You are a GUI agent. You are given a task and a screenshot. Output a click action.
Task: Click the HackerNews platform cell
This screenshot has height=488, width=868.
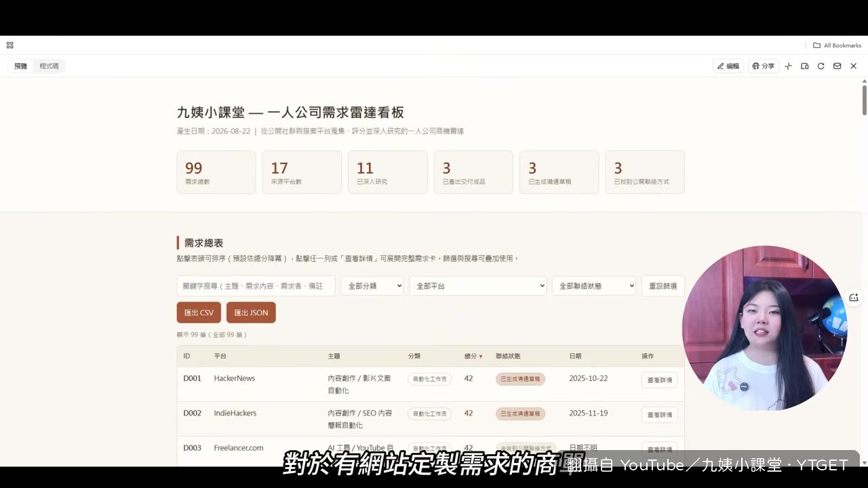(x=235, y=378)
